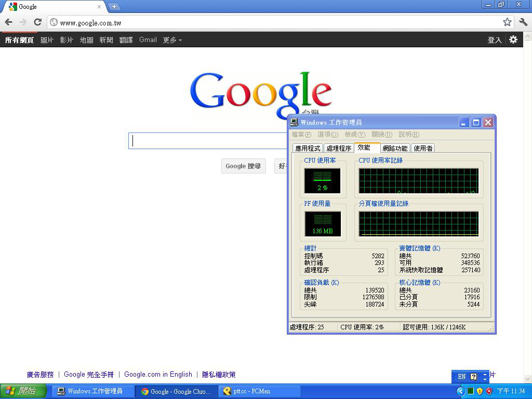Image resolution: width=532 pixels, height=399 pixels.
Task: Open the 說明(H) menu in Task Manager
Action: coord(409,135)
